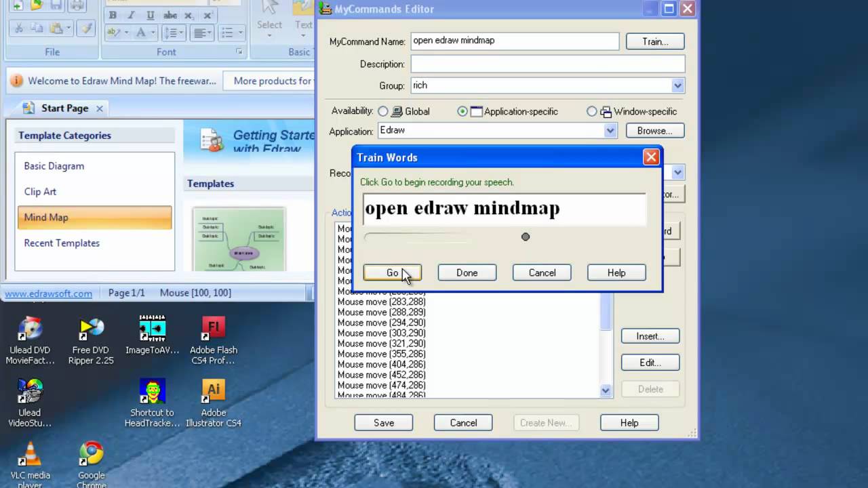Open Adobe Flash CS4 Professional desktop icon

[213, 340]
